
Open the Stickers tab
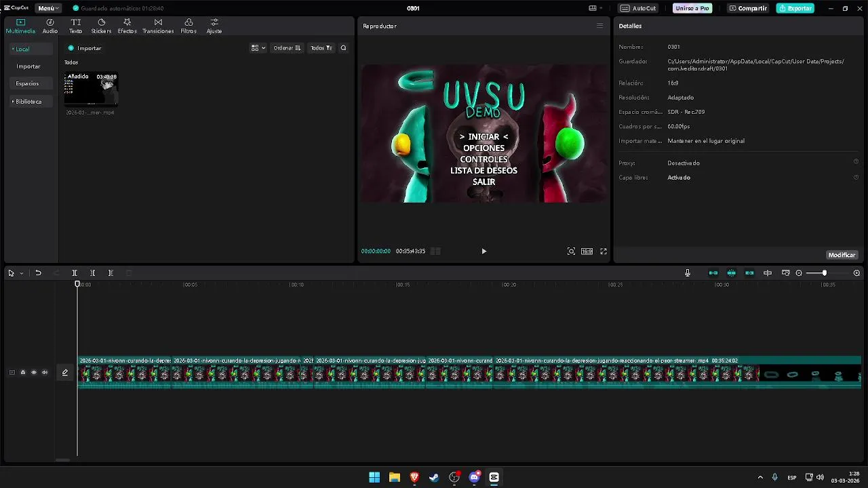(x=101, y=26)
